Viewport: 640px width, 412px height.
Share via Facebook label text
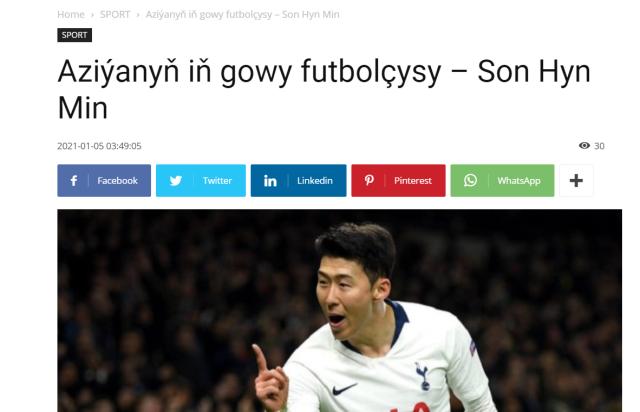(x=118, y=180)
